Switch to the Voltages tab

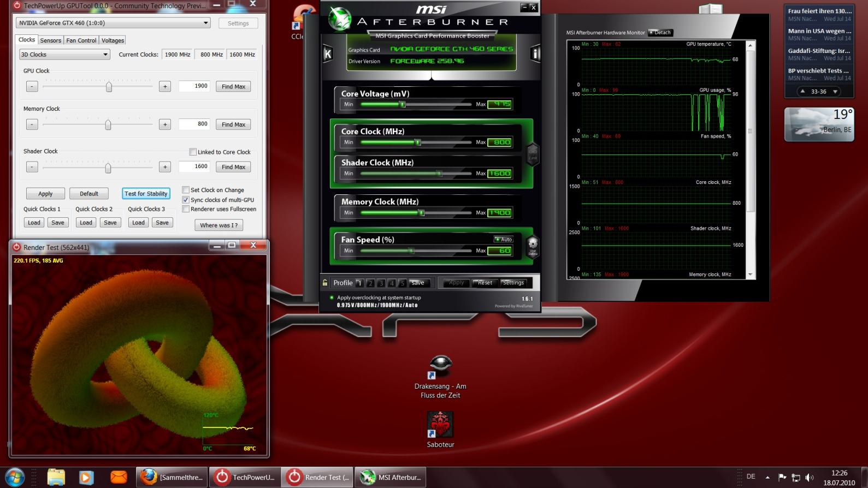113,40
